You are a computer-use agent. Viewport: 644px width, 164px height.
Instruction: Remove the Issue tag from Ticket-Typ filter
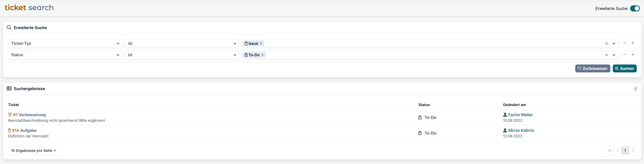[261, 43]
